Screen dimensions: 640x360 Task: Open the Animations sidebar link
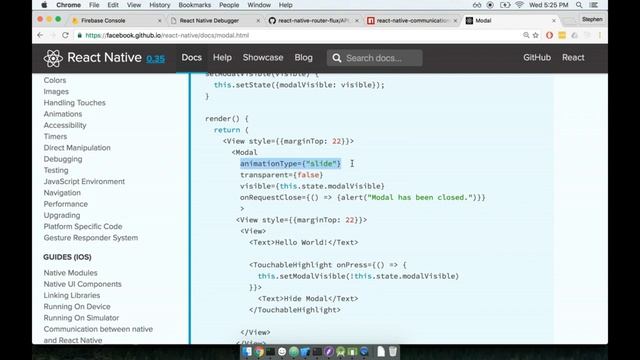click(63, 114)
